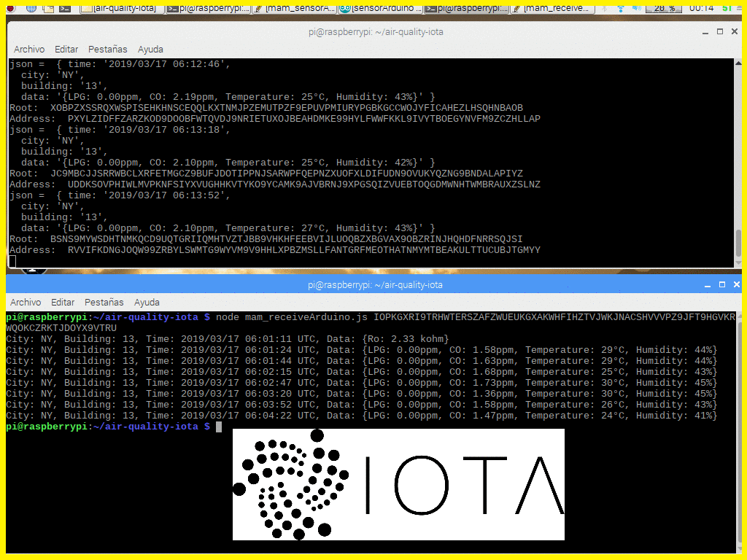
Task: Close the upper terminal window
Action: 735,31
